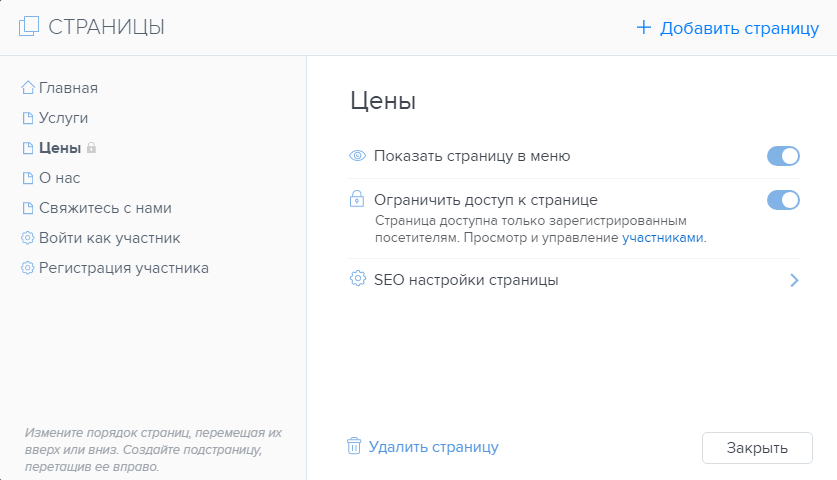837x480 pixels.
Task: Select the Цены page entry
Action: point(60,148)
